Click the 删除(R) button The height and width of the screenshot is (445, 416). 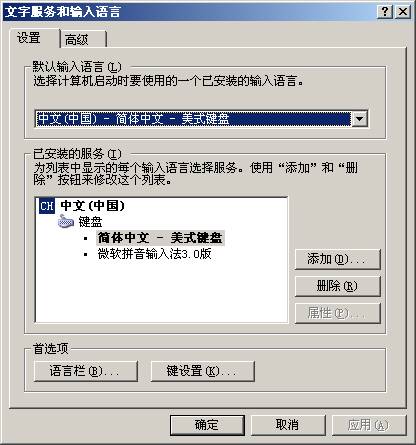pyautogui.click(x=337, y=286)
